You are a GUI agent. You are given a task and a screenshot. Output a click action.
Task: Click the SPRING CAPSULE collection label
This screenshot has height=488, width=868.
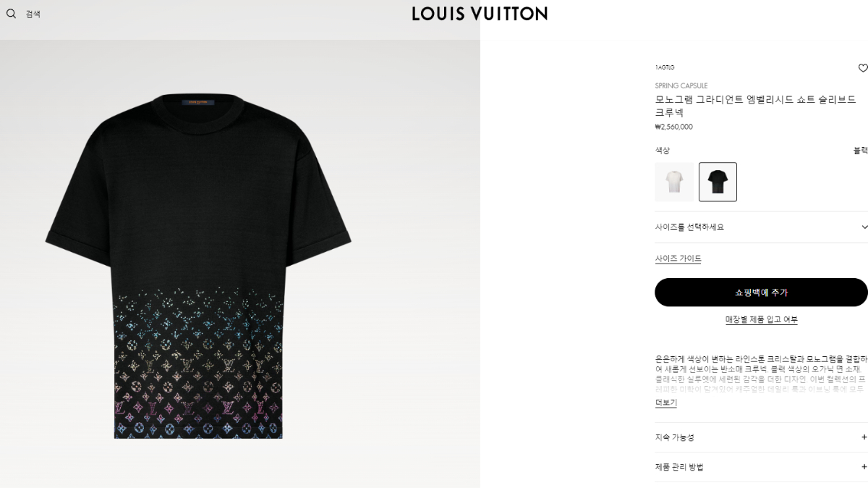[681, 86]
